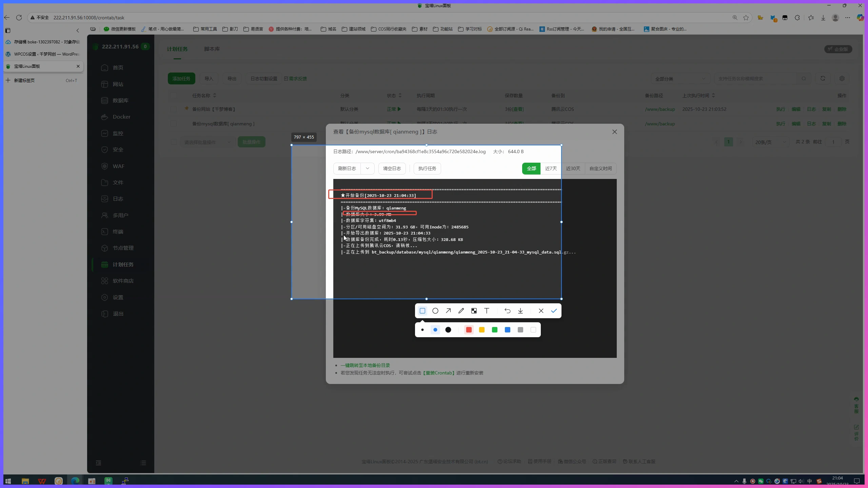Image resolution: width=868 pixels, height=488 pixels.
Task: Switch to the 计划任务 tab
Action: coord(177,49)
